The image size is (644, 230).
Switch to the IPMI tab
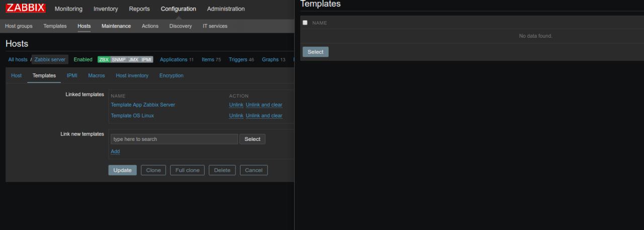tap(72, 75)
